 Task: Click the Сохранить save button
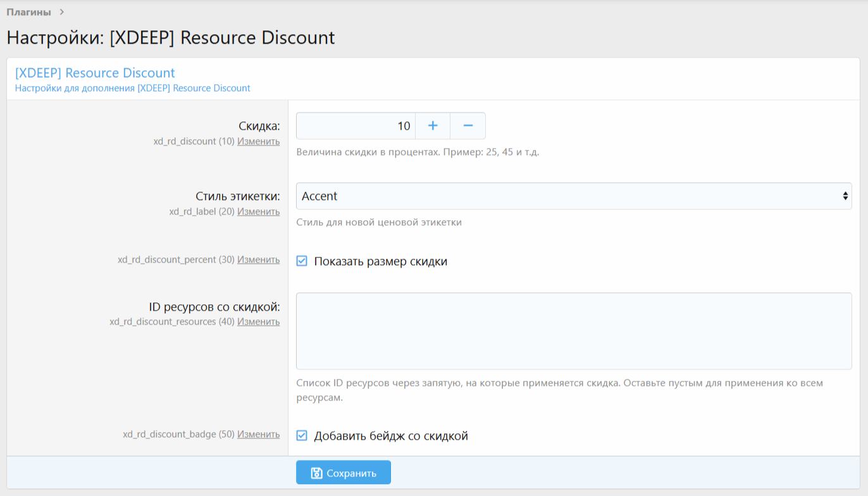tap(344, 473)
